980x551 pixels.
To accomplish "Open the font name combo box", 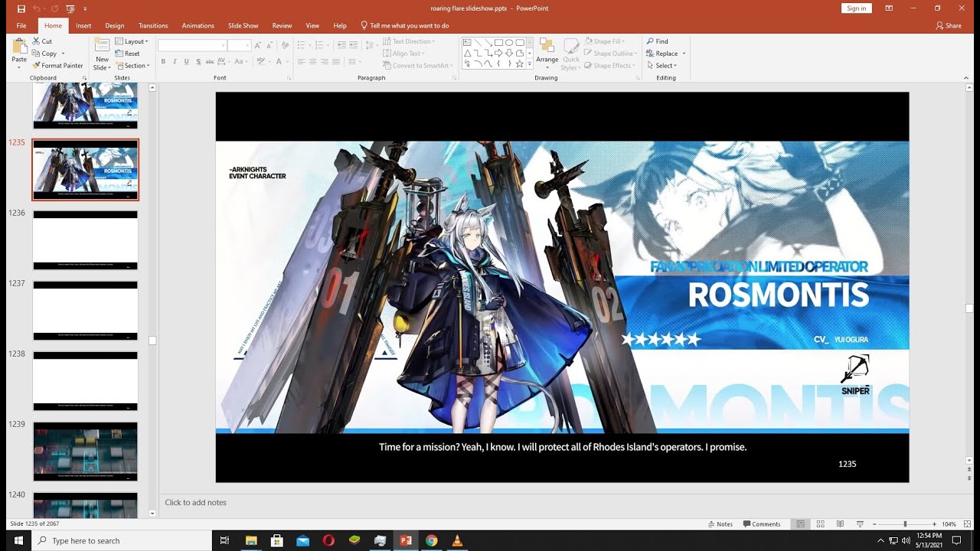I will [x=192, y=46].
